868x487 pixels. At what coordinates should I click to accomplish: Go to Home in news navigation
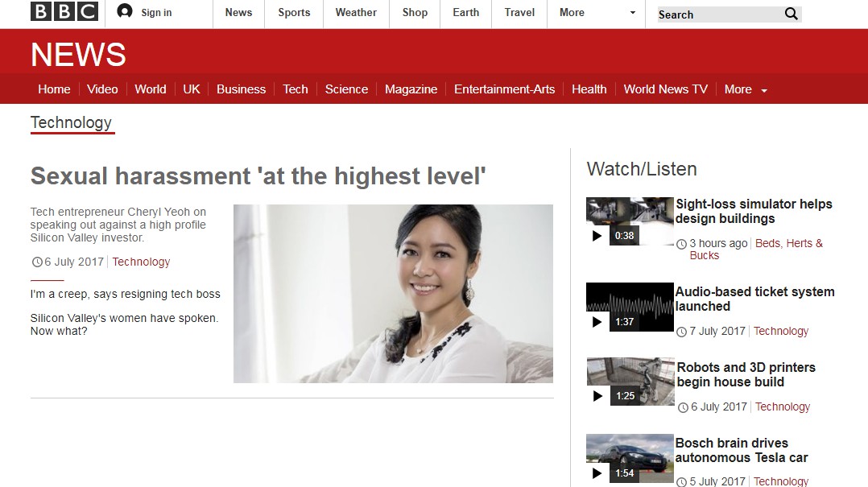54,89
